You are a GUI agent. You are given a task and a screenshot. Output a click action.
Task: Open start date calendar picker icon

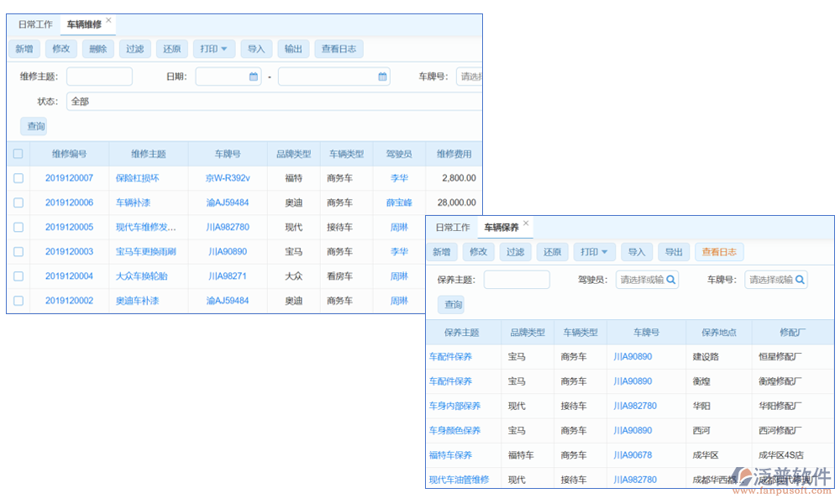254,76
